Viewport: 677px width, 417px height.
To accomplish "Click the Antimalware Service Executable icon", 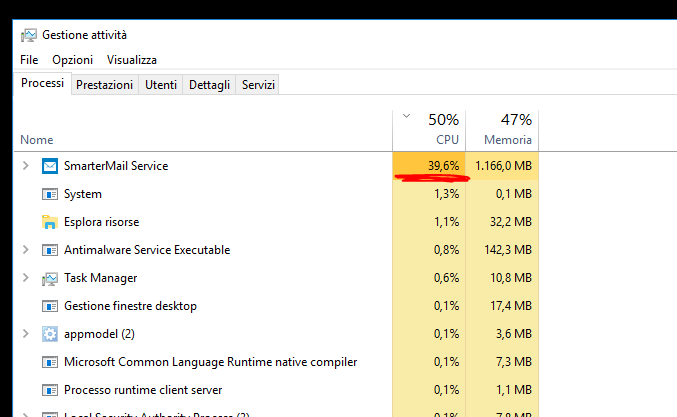I will [50, 250].
